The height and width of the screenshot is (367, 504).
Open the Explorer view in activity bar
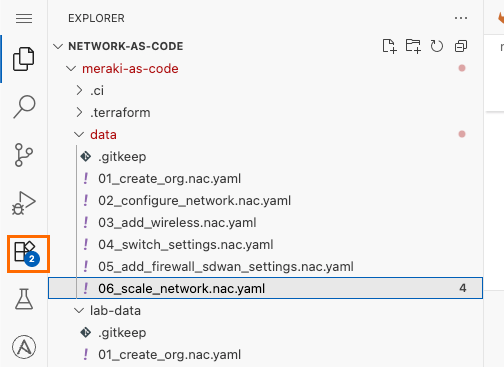pos(24,59)
